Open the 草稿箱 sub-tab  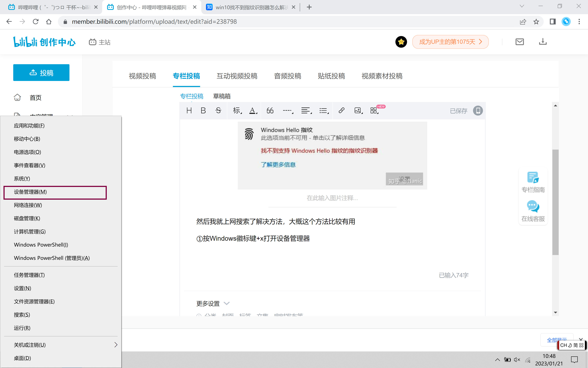click(222, 96)
